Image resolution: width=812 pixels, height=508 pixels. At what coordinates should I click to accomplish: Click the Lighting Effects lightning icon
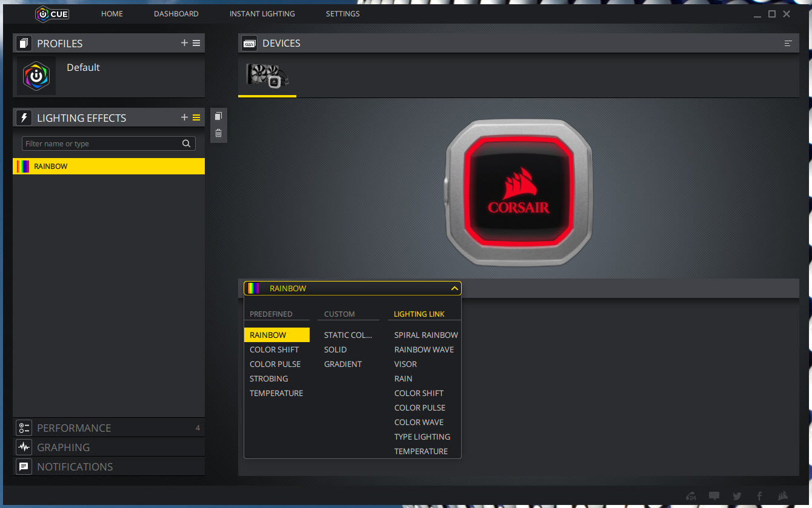tap(24, 117)
